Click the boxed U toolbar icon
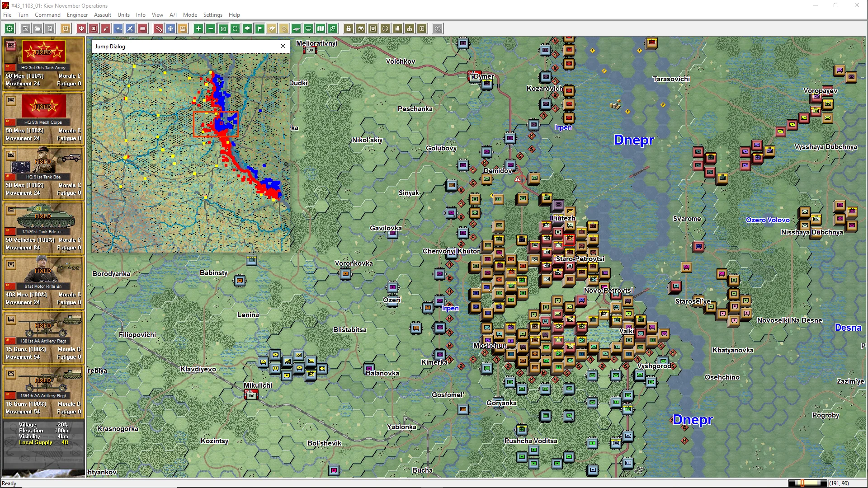Image resolution: width=868 pixels, height=488 pixels. 373,28
